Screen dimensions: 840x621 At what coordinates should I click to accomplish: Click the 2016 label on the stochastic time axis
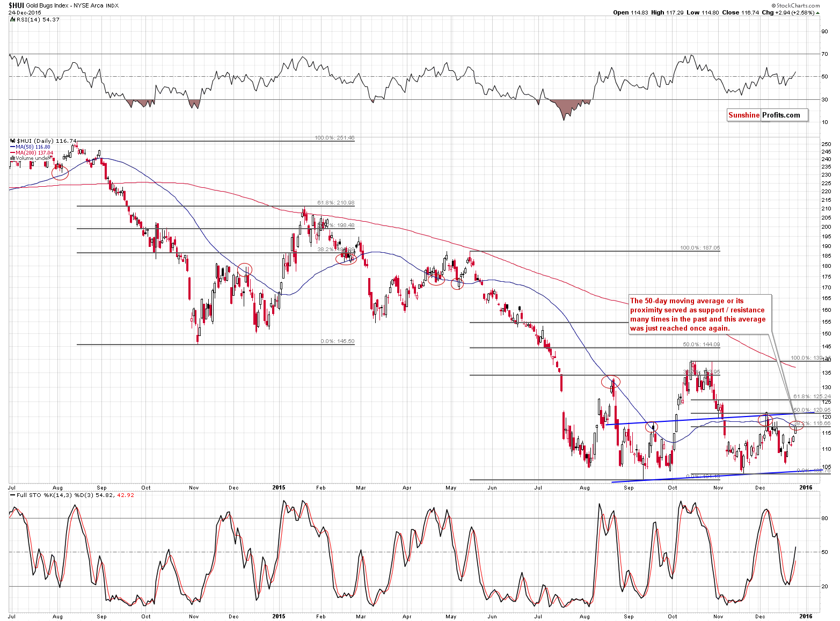click(x=805, y=616)
